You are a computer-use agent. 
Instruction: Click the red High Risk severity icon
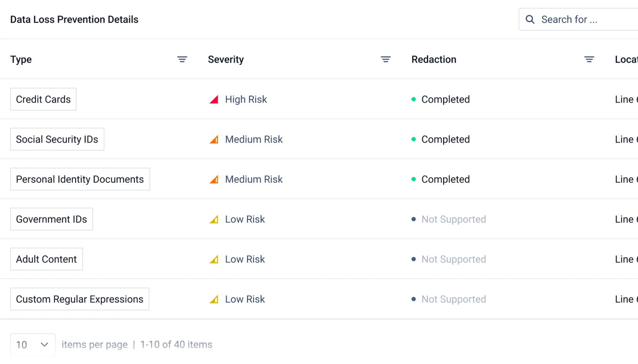214,100
